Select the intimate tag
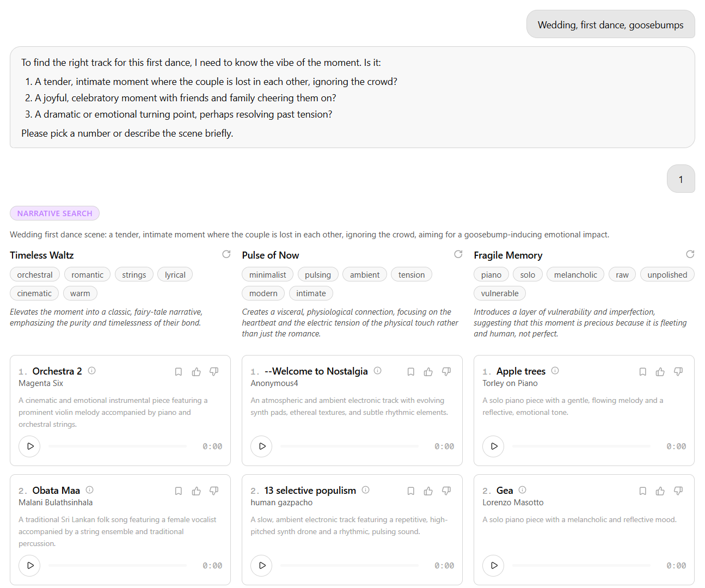Image resolution: width=705 pixels, height=588 pixels. pos(311,293)
